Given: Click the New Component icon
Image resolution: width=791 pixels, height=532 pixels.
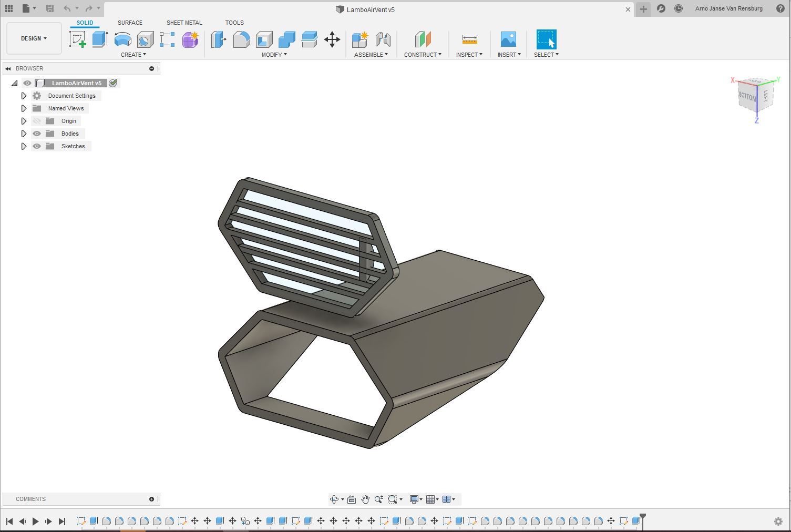Looking at the screenshot, I should tap(360, 39).
